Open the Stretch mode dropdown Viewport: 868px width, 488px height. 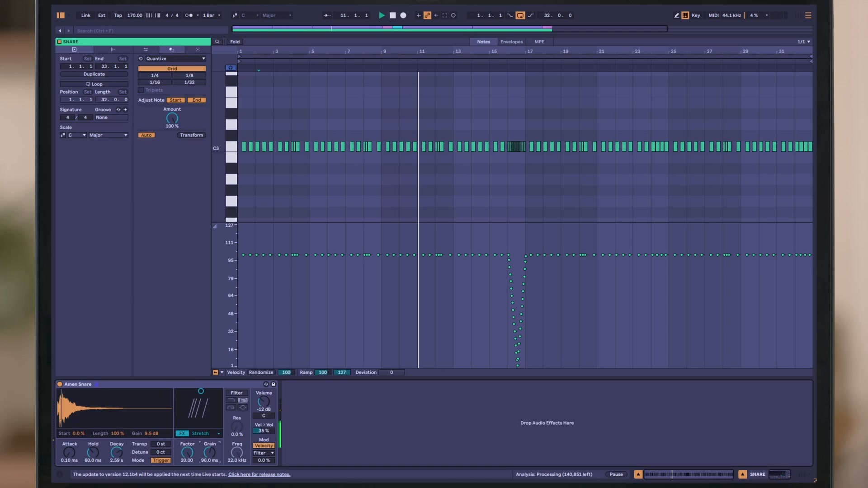[206, 434]
